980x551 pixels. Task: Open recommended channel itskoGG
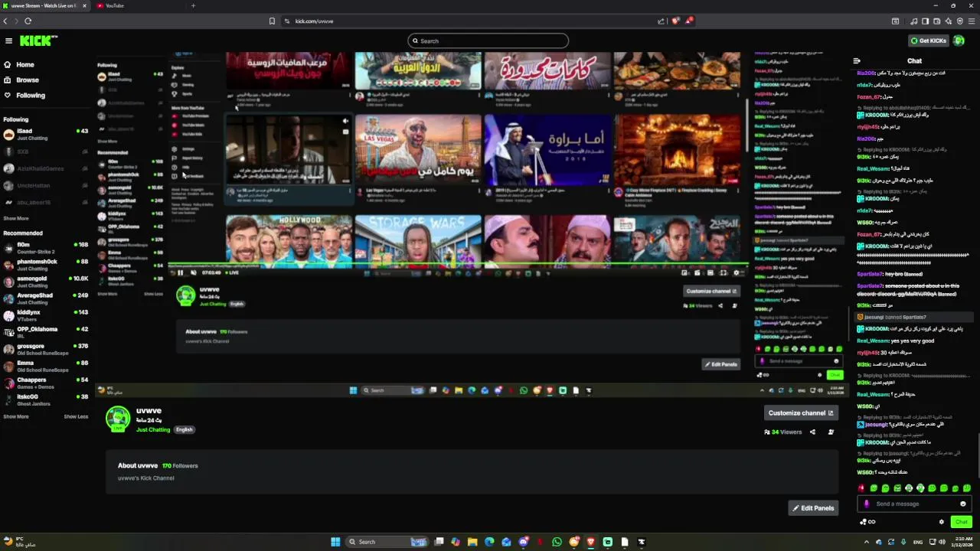point(45,399)
